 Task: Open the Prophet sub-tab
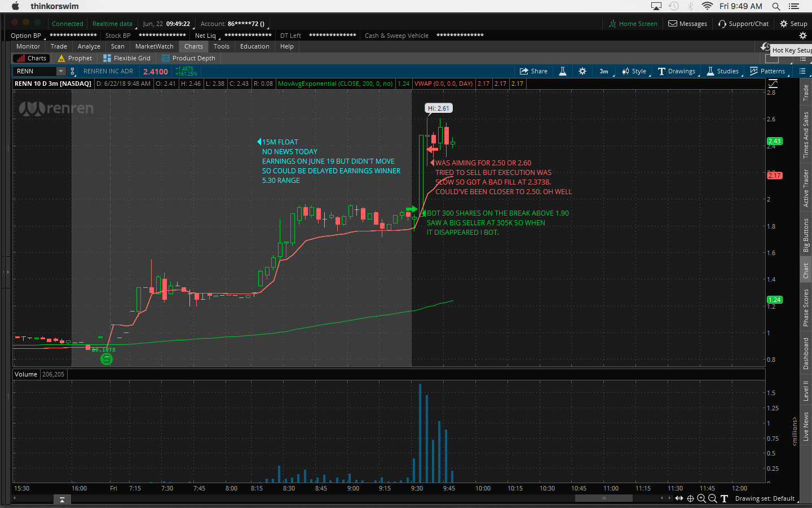tap(75, 58)
